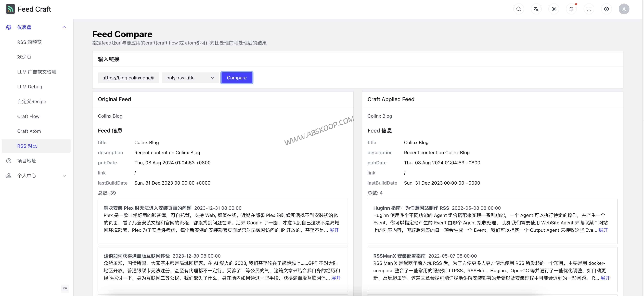Screen dimensions: 644x296
Task: Open notifications via the bell icon
Action: pos(571,9)
